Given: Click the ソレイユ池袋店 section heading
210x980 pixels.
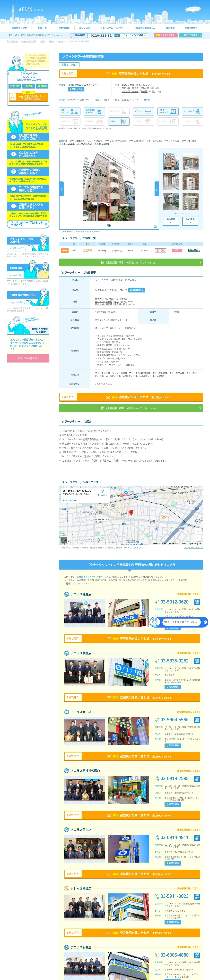Looking at the screenshot, I should [x=81, y=889].
